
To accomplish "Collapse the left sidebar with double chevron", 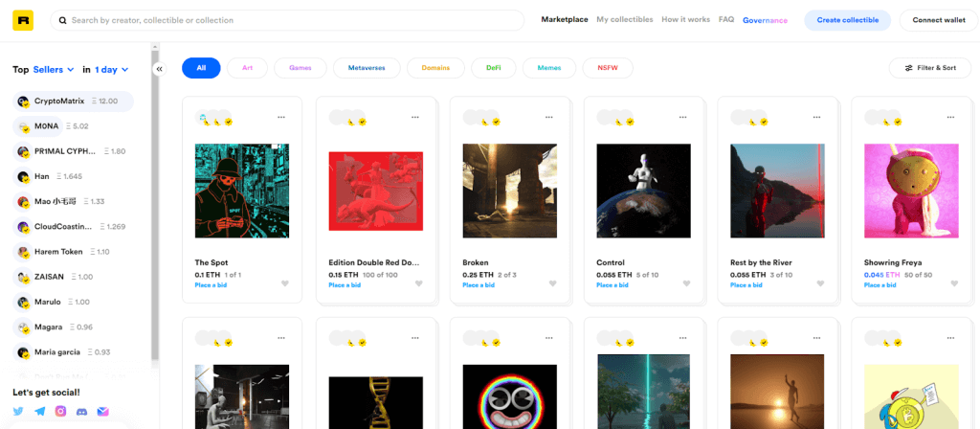I will coord(160,69).
